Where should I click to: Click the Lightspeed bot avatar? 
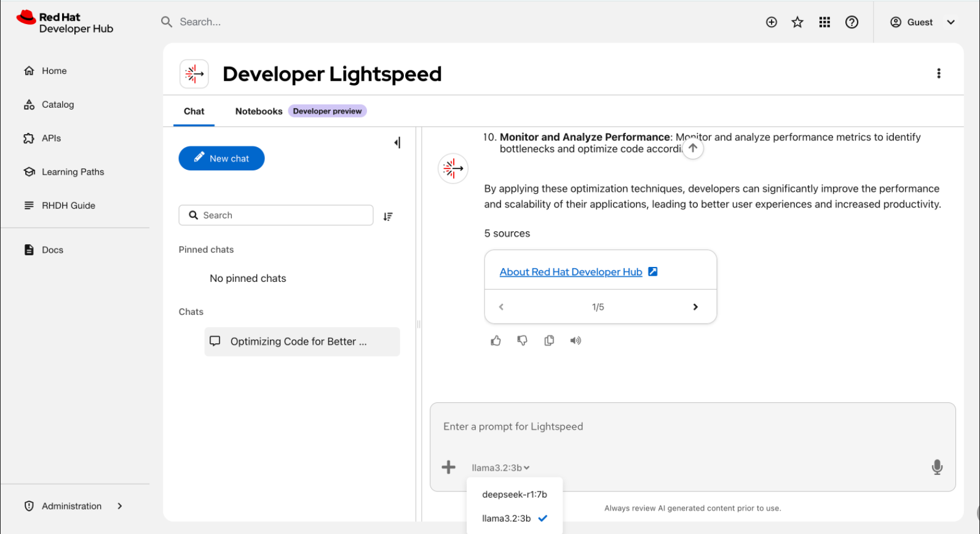(453, 169)
